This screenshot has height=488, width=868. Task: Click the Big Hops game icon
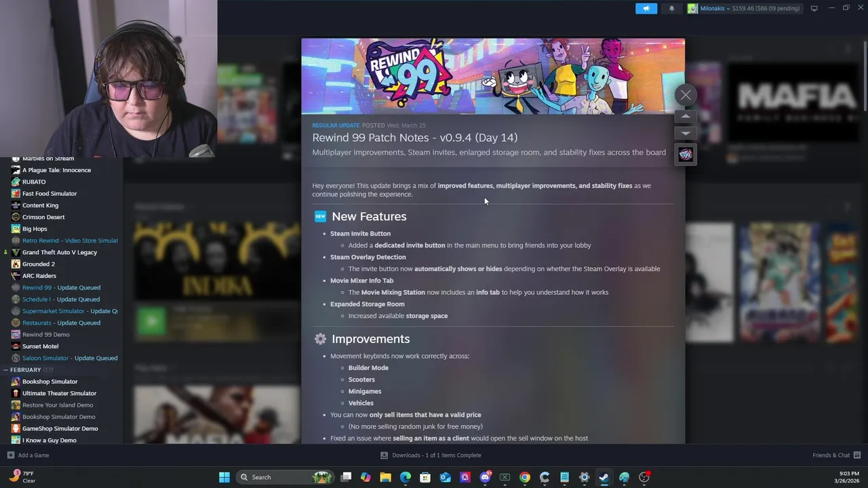coord(16,229)
